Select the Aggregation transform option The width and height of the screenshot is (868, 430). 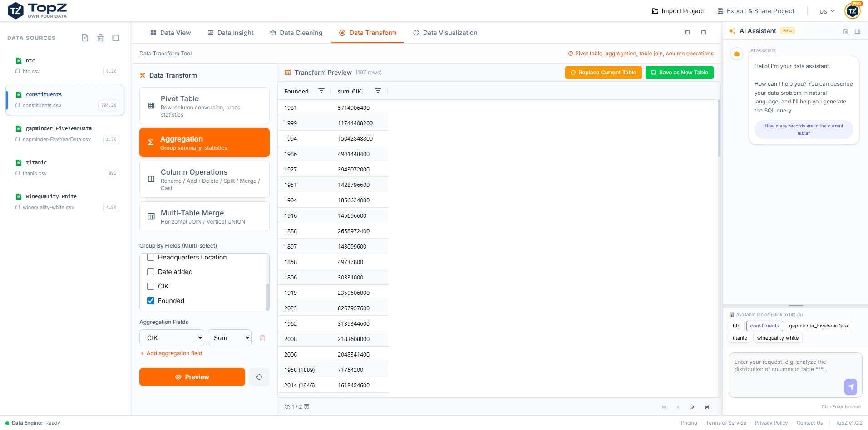(x=204, y=142)
